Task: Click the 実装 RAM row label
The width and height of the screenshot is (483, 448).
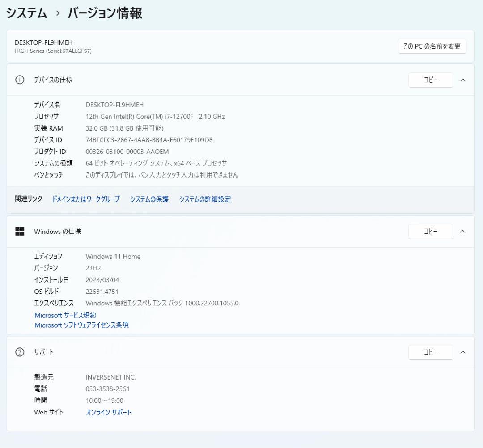Action: [48, 128]
